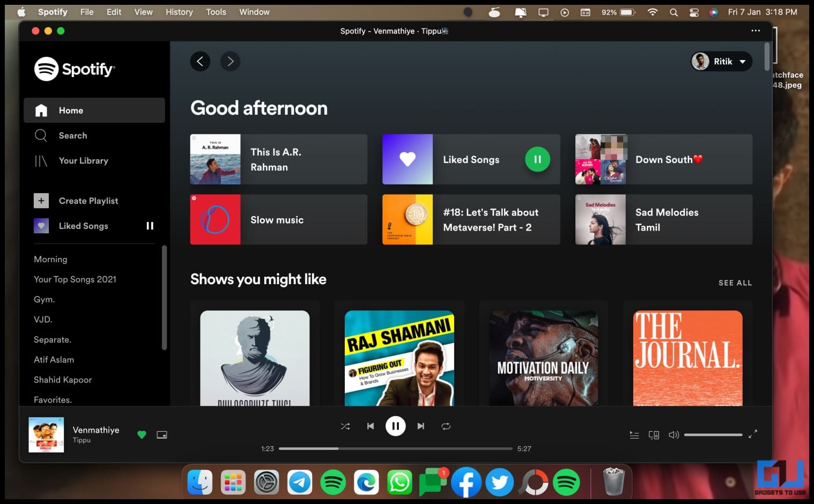814x504 pixels.
Task: Open the VJD. playlist
Action: tap(43, 320)
